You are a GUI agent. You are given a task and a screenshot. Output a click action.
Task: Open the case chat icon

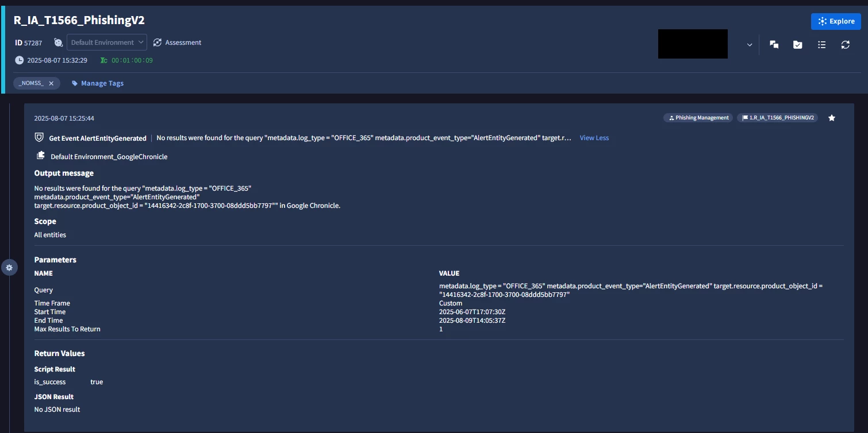tap(774, 45)
